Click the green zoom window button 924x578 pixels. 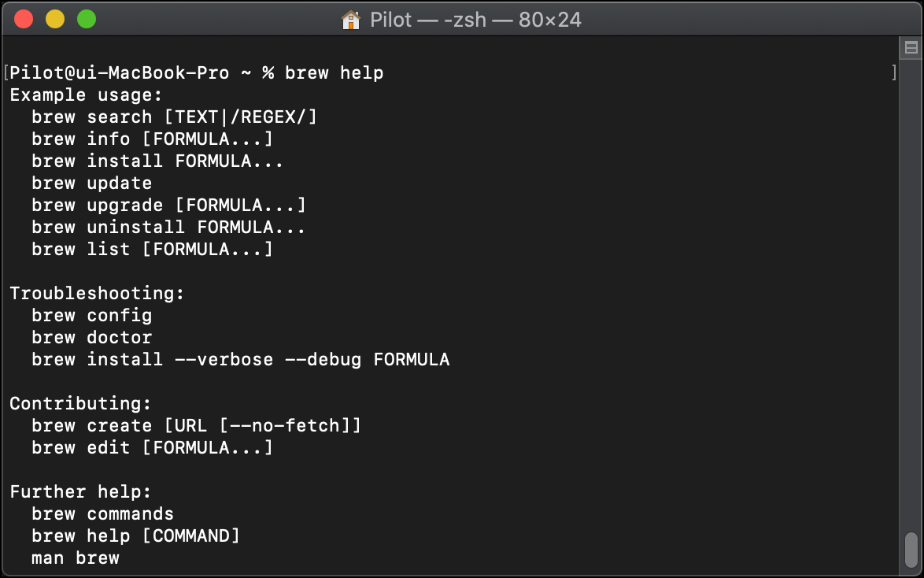coord(87,20)
